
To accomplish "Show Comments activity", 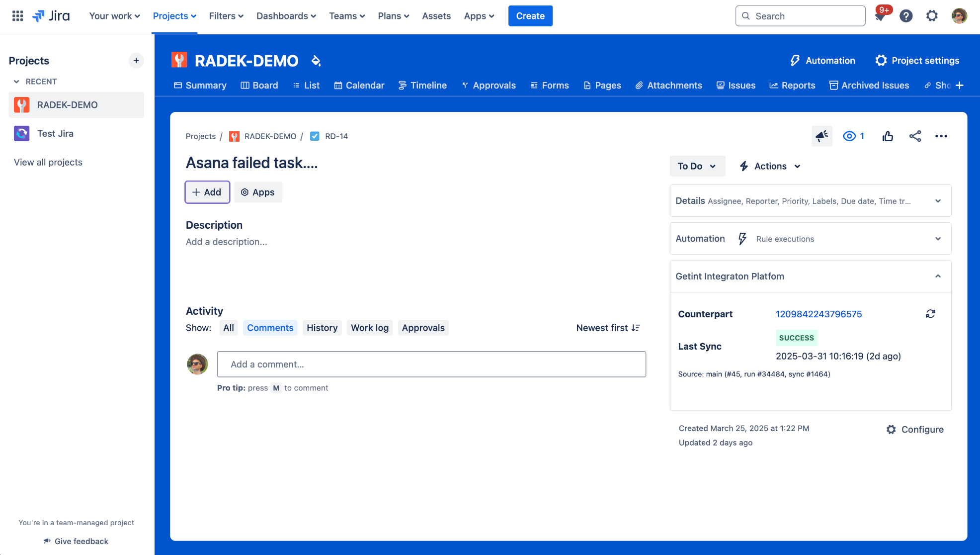I will (x=270, y=328).
